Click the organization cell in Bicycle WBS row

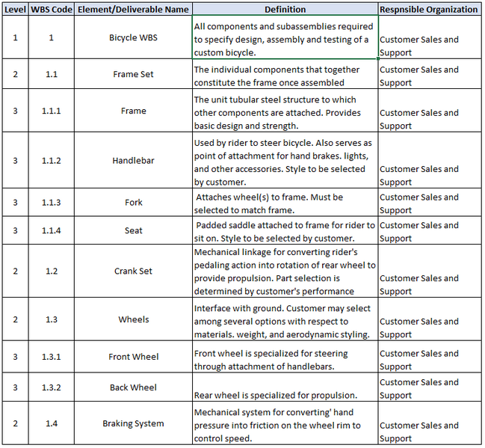point(430,37)
